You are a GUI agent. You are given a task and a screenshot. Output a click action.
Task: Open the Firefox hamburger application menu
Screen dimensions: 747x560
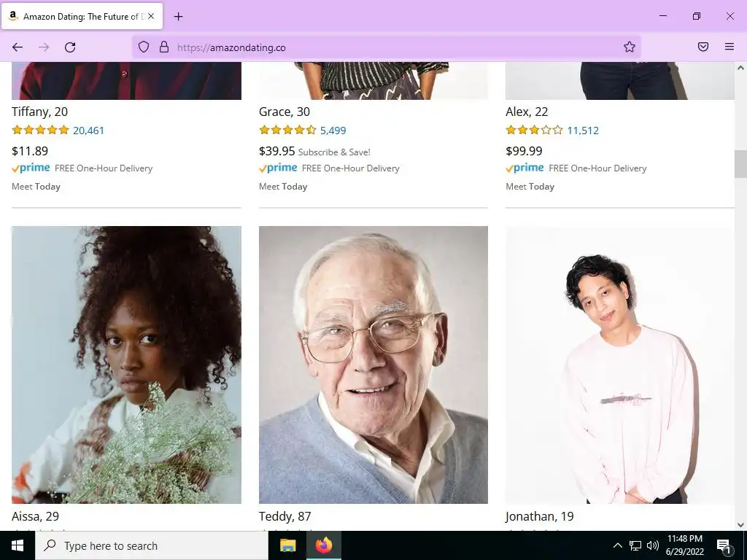pos(729,47)
